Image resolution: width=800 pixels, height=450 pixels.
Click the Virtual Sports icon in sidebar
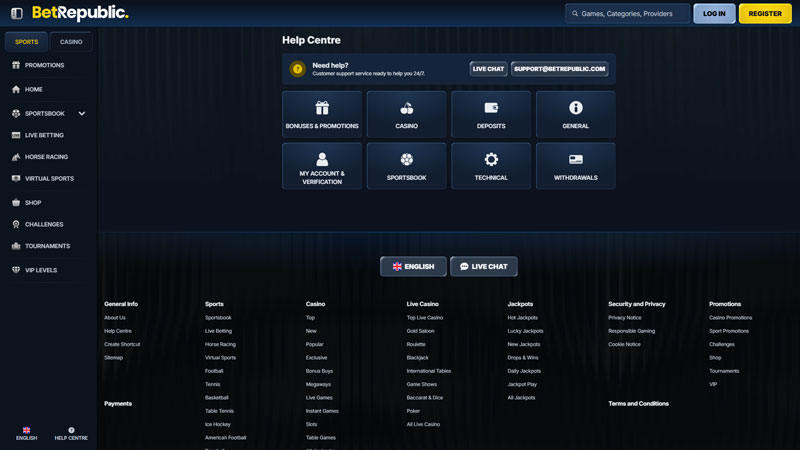[16, 179]
